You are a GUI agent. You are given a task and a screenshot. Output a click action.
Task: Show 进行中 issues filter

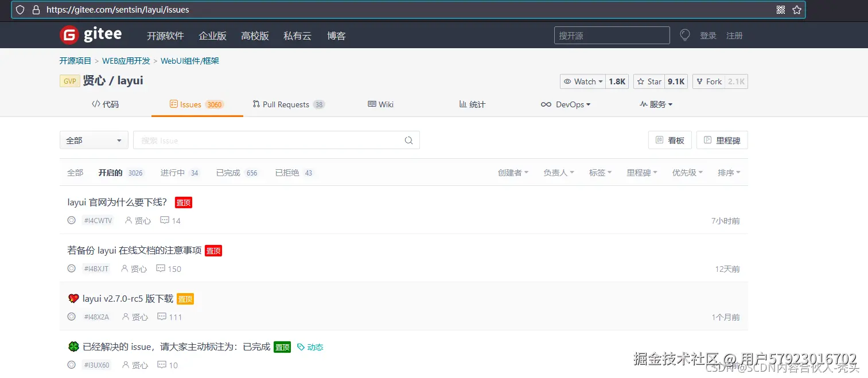180,173
